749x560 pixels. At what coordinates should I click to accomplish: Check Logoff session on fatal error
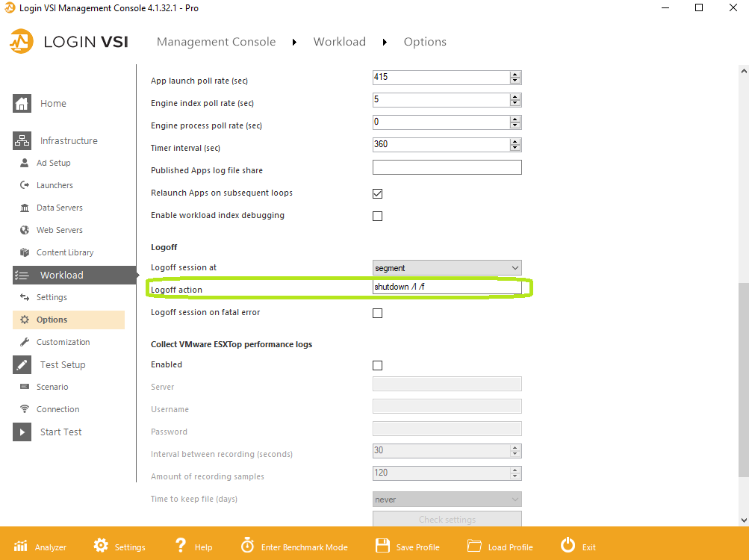pos(377,313)
